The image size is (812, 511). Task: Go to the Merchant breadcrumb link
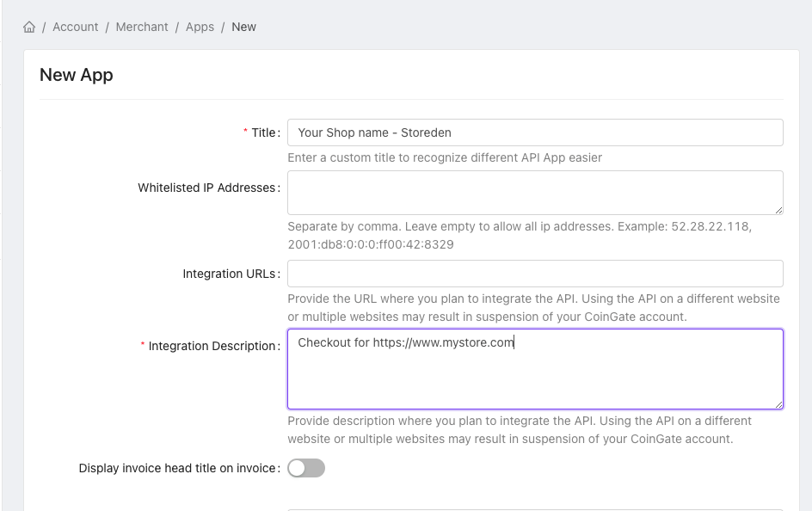(x=142, y=27)
